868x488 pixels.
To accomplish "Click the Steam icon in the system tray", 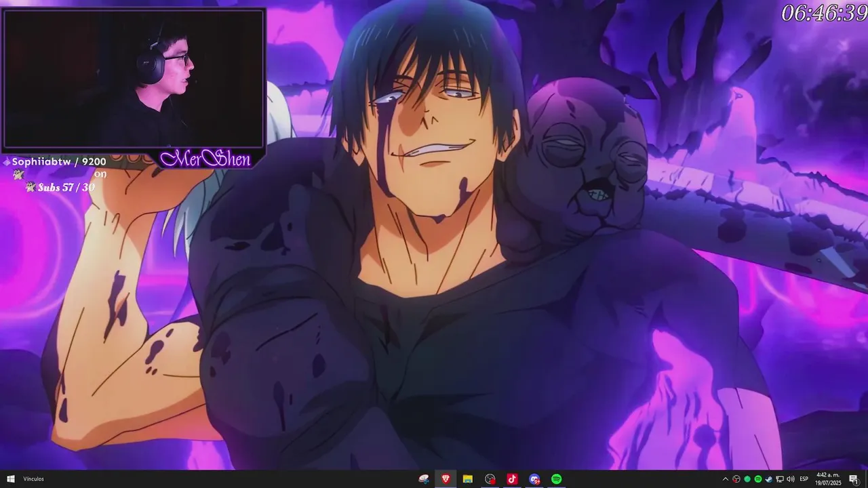I will [769, 479].
